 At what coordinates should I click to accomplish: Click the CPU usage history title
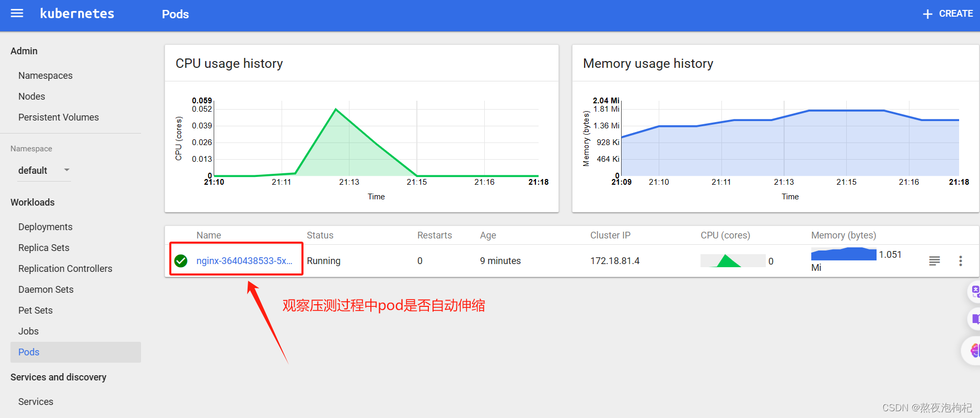[229, 63]
